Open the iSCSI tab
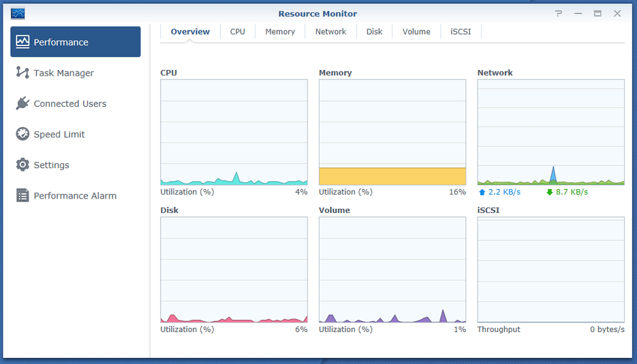 [x=461, y=32]
